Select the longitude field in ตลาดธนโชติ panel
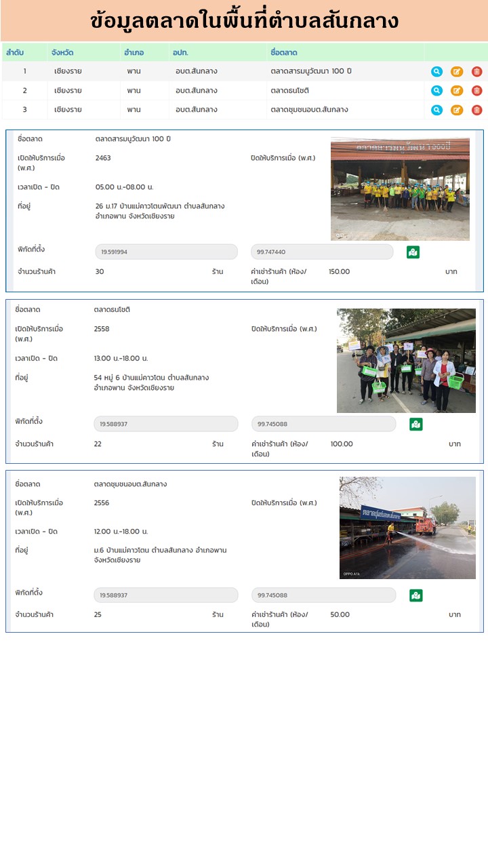Screen dimensions: 488x868 tap(323, 424)
